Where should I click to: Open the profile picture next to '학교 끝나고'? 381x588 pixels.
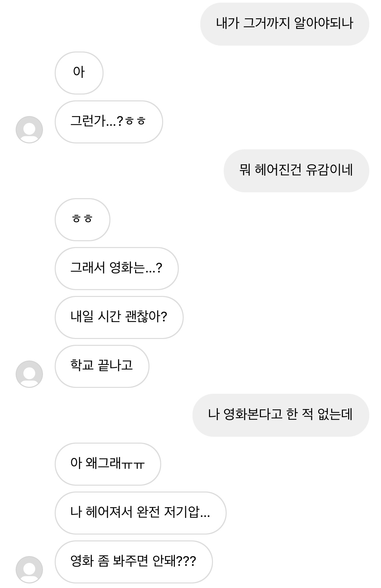pos(29,374)
